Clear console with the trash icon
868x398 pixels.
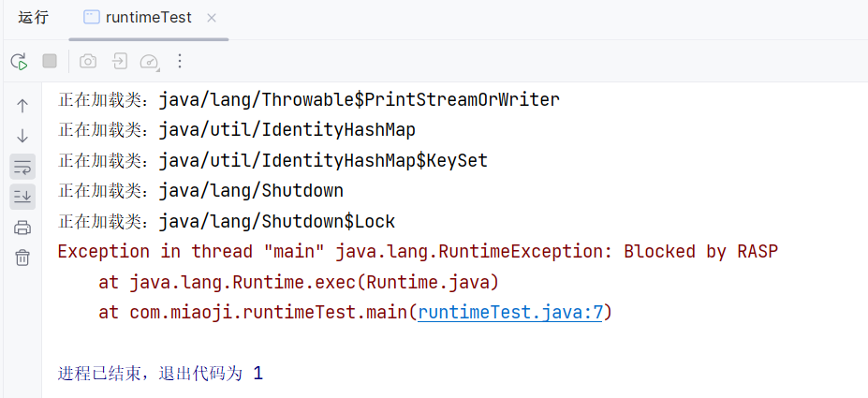22,258
